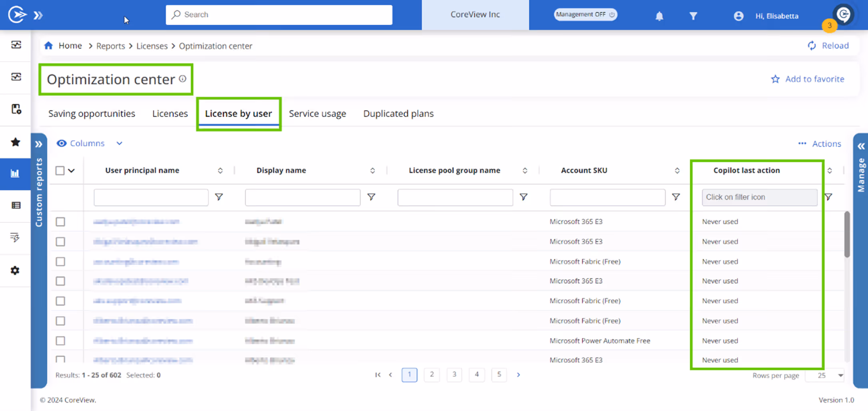The width and height of the screenshot is (868, 411).
Task: Collapse the Manage panel with double chevron
Action: click(x=861, y=146)
